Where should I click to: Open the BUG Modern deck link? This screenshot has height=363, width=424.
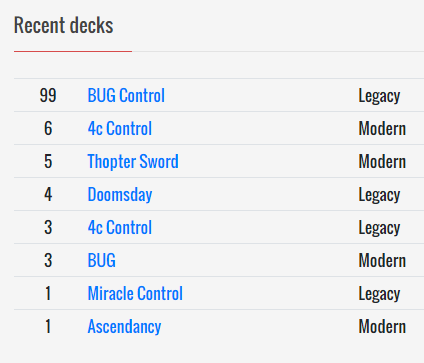pyautogui.click(x=102, y=260)
